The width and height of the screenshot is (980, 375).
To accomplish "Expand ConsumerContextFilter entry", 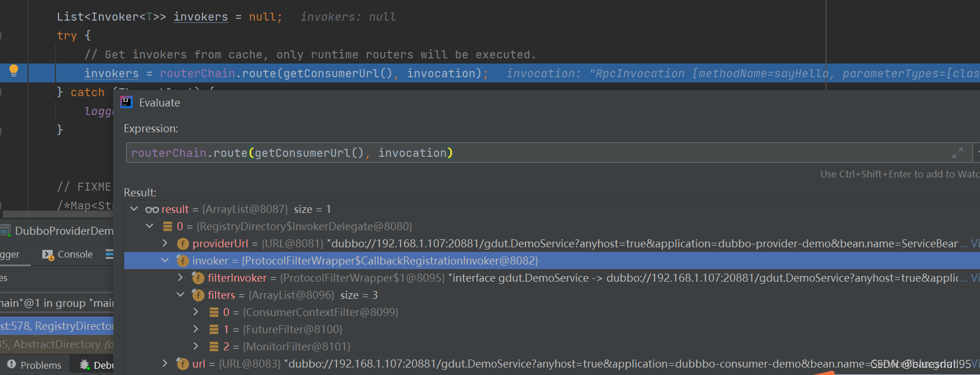I will click(196, 312).
